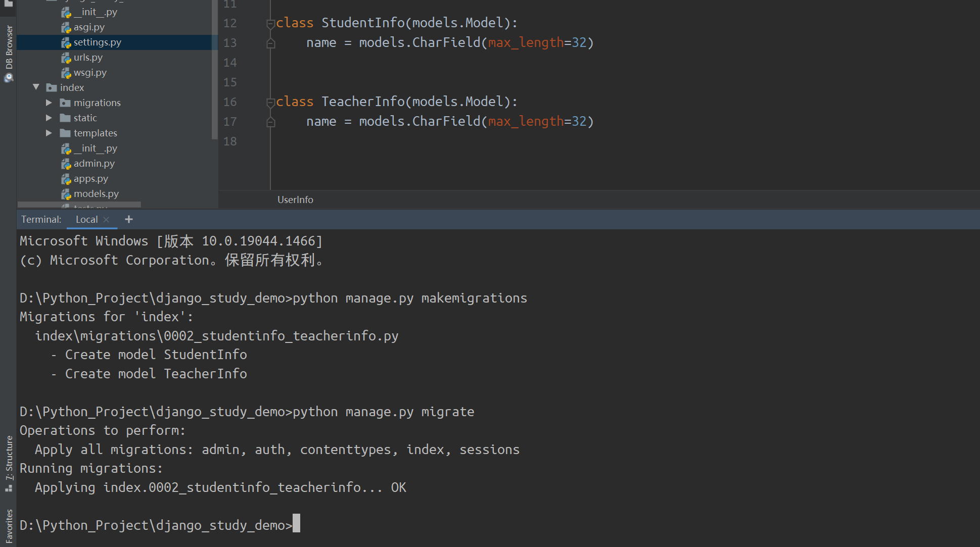Click the add new terminal button
980x547 pixels.
[x=128, y=219]
